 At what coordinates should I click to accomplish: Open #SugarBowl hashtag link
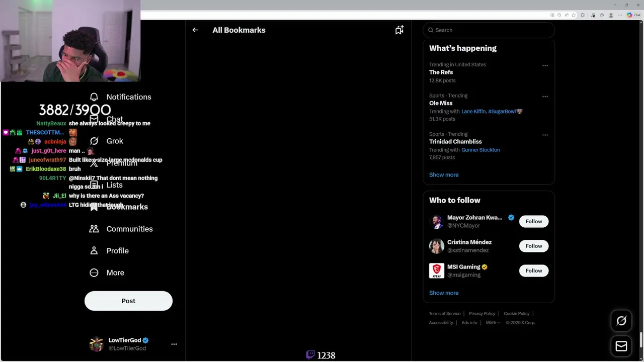(x=502, y=111)
